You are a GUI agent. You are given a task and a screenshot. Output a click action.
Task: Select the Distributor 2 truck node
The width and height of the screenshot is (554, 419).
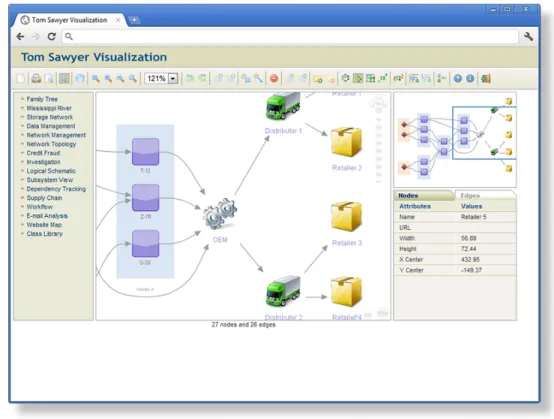[283, 291]
